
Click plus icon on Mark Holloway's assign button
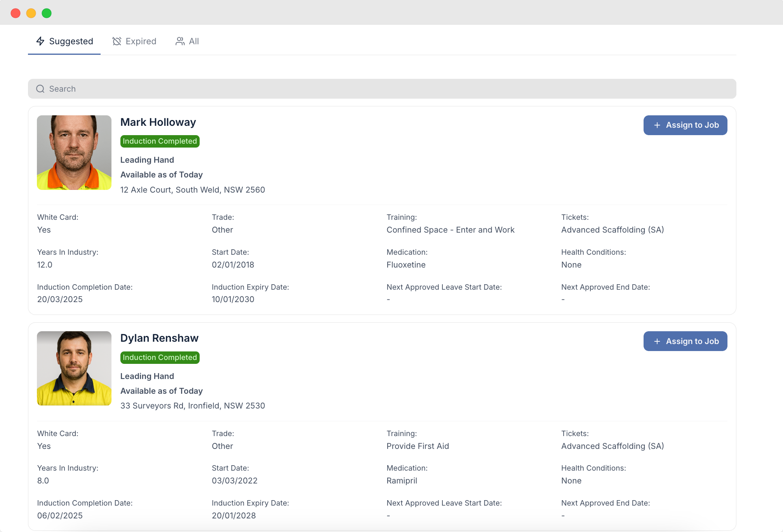coord(657,125)
